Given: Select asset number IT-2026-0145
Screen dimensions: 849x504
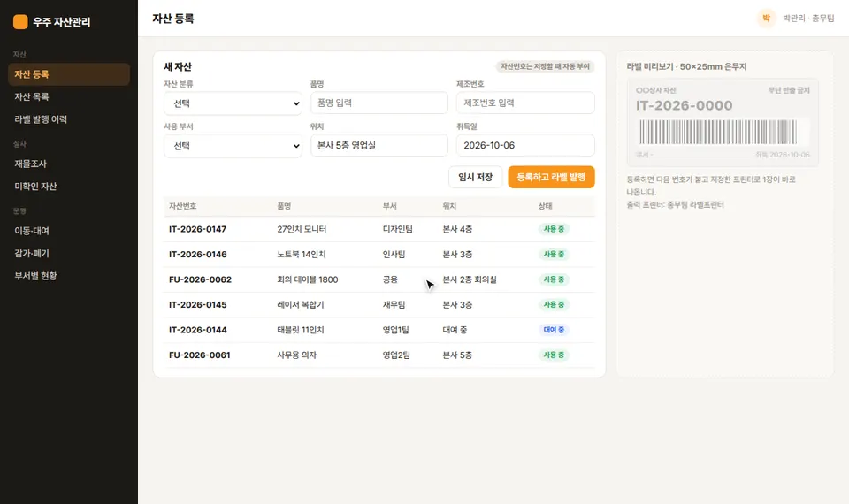Looking at the screenshot, I should pos(197,305).
